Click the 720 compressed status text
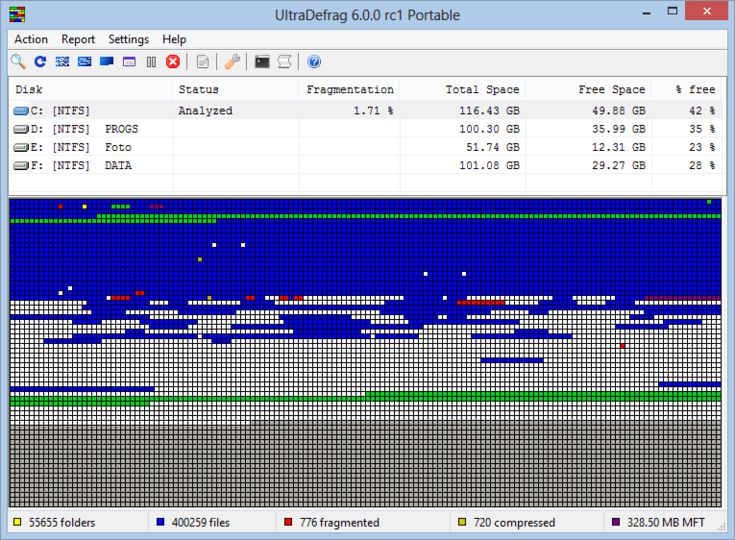735x540 pixels. point(514,522)
